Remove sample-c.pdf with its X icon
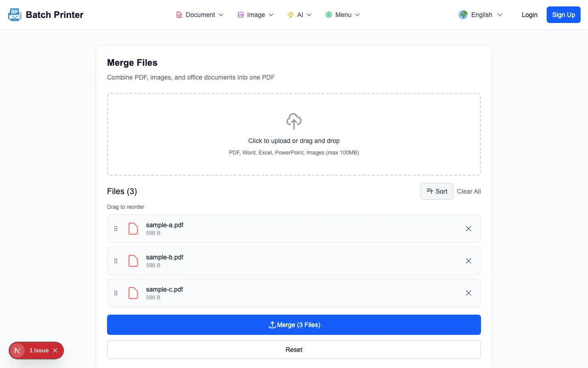Image resolution: width=588 pixels, height=368 pixels. pos(469,293)
